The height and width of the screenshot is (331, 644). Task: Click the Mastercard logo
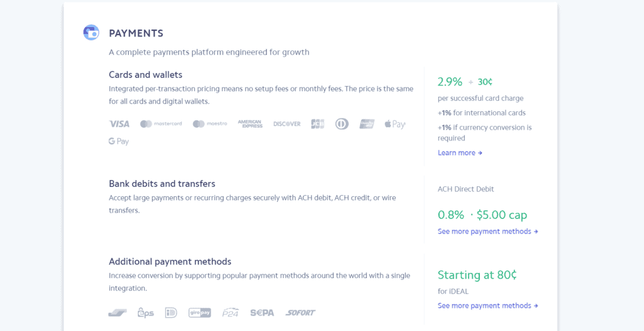coord(161,124)
